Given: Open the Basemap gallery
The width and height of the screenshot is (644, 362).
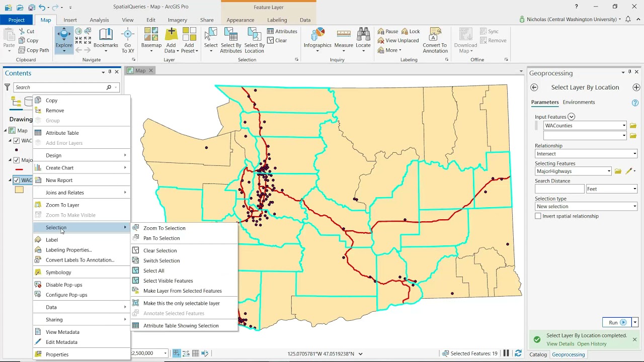Looking at the screenshot, I should tap(151, 40).
